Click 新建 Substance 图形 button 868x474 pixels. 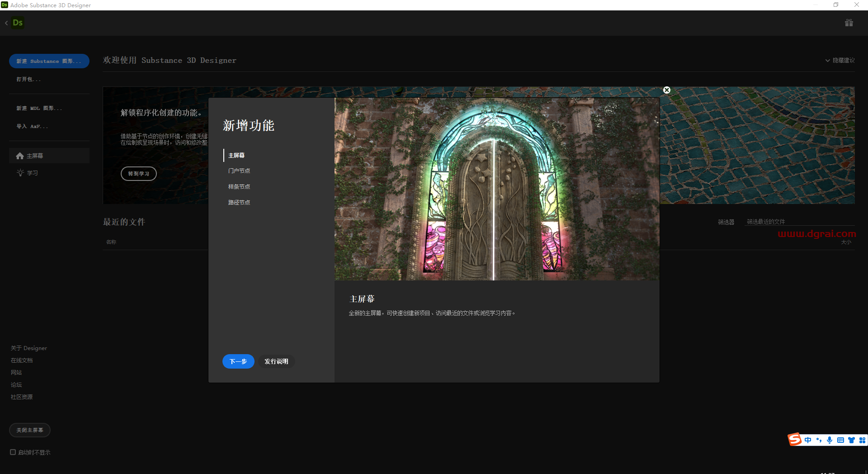[49, 61]
